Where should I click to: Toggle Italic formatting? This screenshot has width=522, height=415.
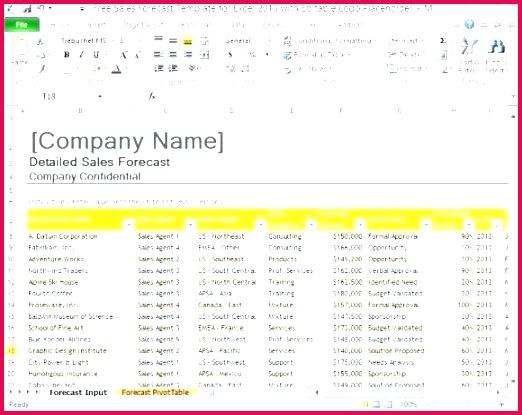point(81,55)
